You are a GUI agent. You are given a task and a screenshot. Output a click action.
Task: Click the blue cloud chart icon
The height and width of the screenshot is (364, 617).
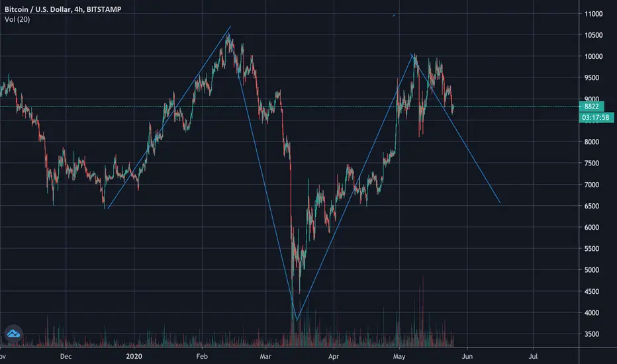[13, 334]
